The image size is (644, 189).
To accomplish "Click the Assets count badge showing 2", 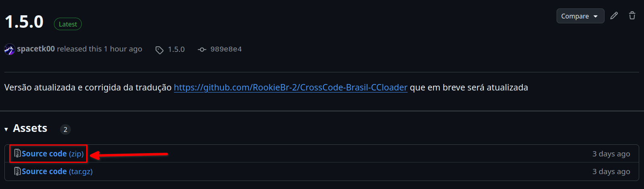I will (65, 129).
